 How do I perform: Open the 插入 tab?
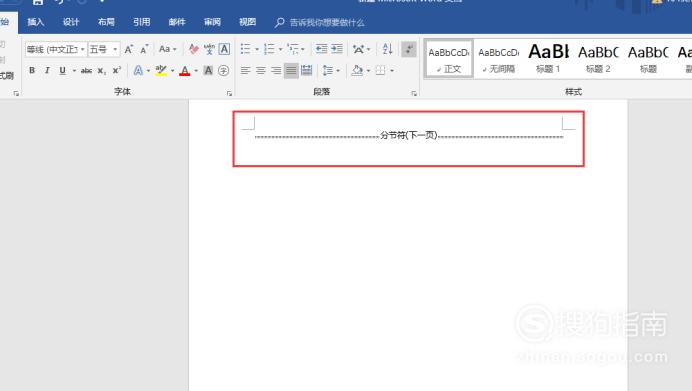pos(36,22)
